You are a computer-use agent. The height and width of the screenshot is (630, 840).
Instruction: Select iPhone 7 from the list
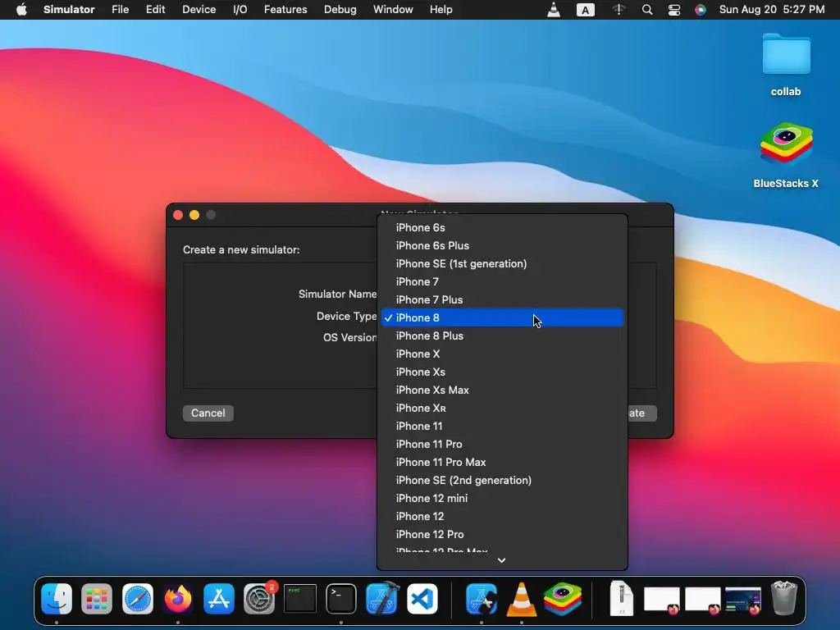[502, 282]
